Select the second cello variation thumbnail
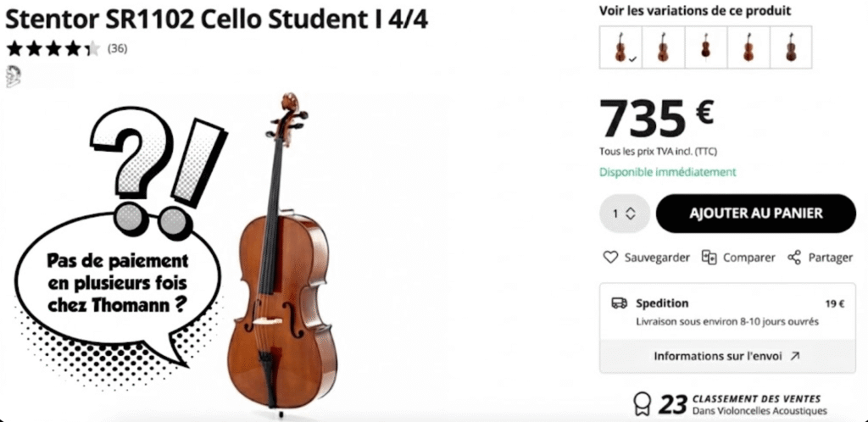The image size is (868, 422). [x=663, y=47]
